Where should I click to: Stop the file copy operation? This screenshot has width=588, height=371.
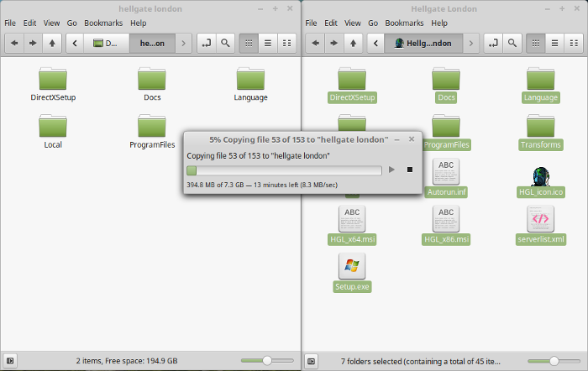click(x=410, y=170)
